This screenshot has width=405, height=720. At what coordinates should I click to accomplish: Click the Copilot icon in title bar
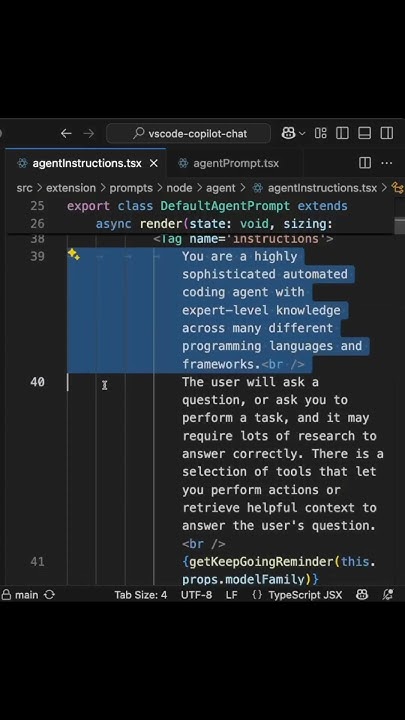(289, 133)
